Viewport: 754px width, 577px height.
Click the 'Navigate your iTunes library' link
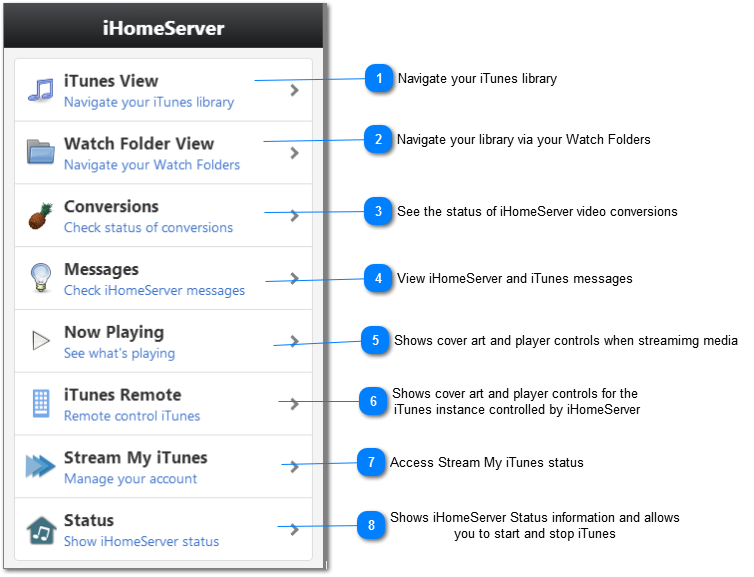tap(149, 102)
